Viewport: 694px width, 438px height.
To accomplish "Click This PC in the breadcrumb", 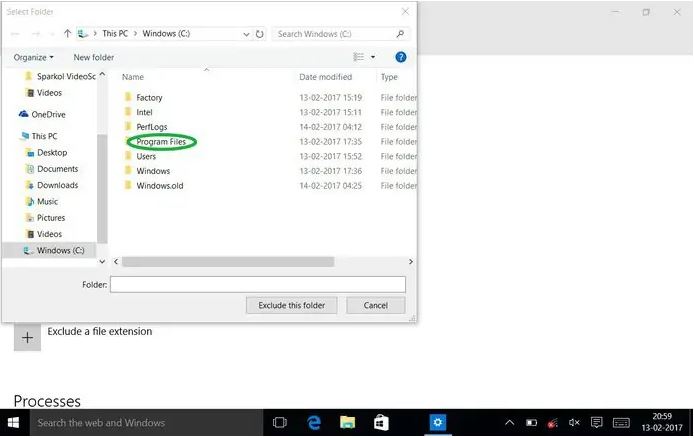I will point(115,34).
